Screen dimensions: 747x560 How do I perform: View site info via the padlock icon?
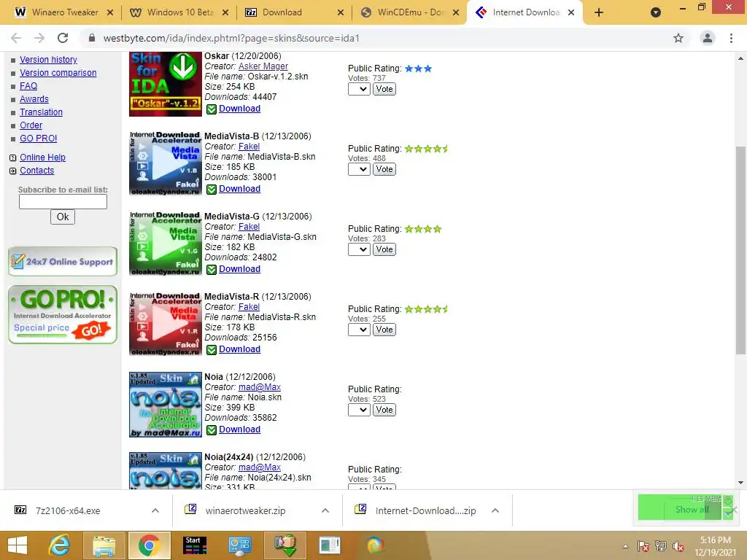coord(92,38)
